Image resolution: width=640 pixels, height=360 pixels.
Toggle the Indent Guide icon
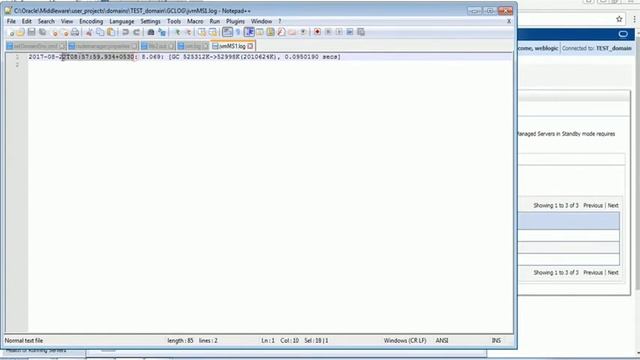(249, 32)
